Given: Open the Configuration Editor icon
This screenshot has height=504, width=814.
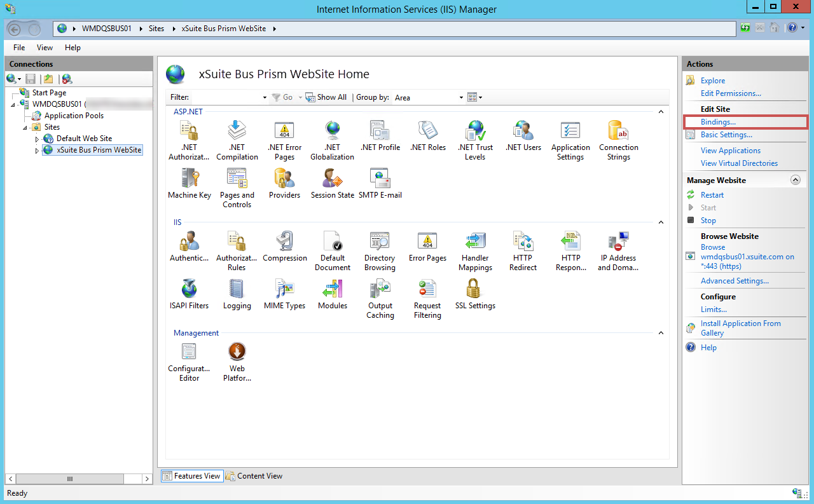Looking at the screenshot, I should 189,357.
